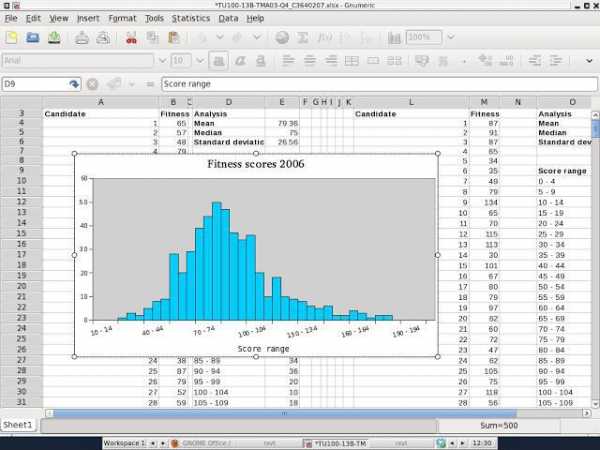Screen dimensions: 600x450
Task: Toggle italic formatting button
Action: pos(241,61)
